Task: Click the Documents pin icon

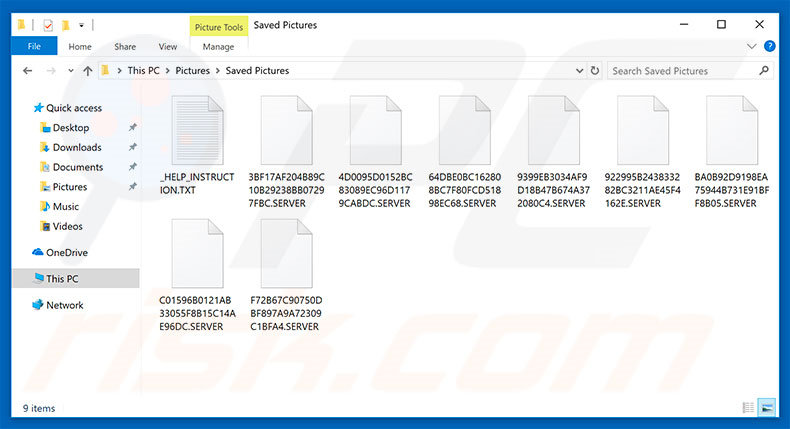Action: pyautogui.click(x=133, y=167)
